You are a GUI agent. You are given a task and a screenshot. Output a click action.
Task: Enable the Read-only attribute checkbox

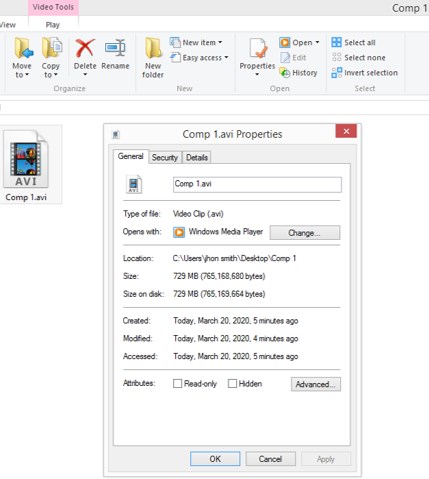(177, 384)
